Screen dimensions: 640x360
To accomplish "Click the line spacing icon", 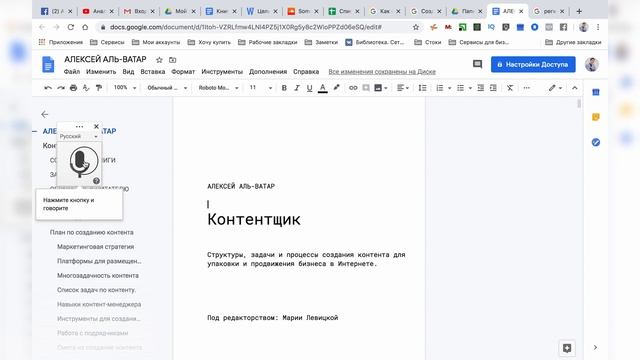I will tap(422, 88).
